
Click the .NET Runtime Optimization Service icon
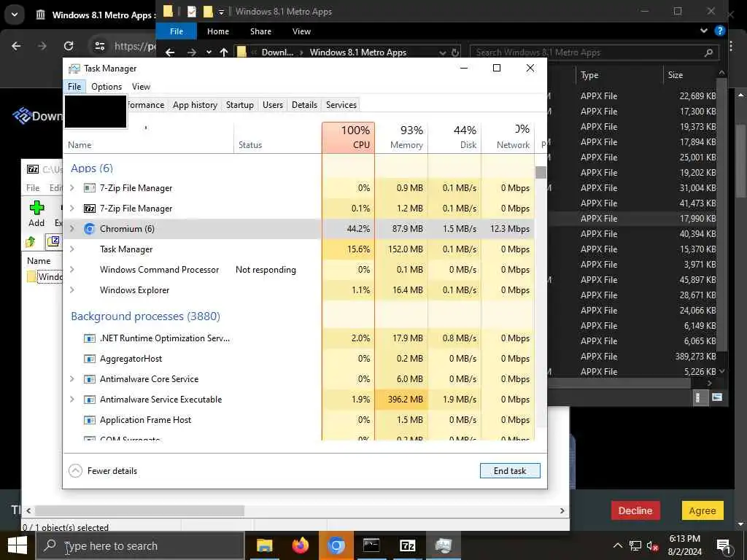pos(90,338)
